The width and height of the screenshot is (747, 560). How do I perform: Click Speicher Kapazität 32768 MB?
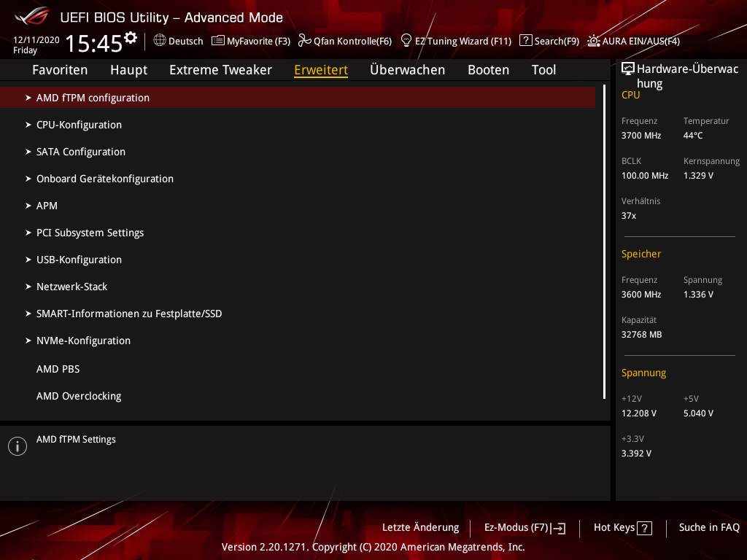[x=641, y=335]
